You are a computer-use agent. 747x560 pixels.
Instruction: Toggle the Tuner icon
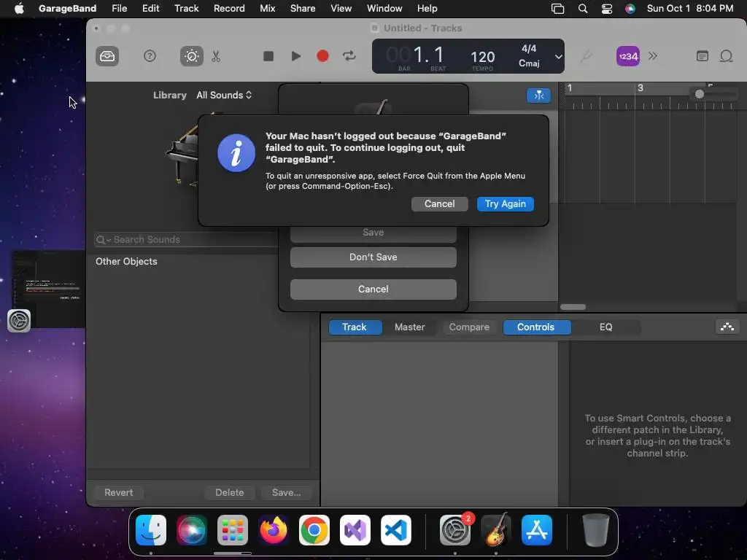click(x=586, y=56)
